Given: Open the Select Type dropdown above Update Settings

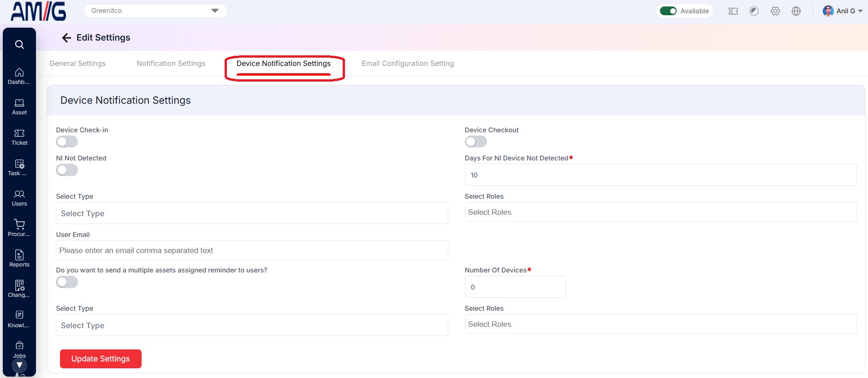Looking at the screenshot, I should [x=252, y=325].
